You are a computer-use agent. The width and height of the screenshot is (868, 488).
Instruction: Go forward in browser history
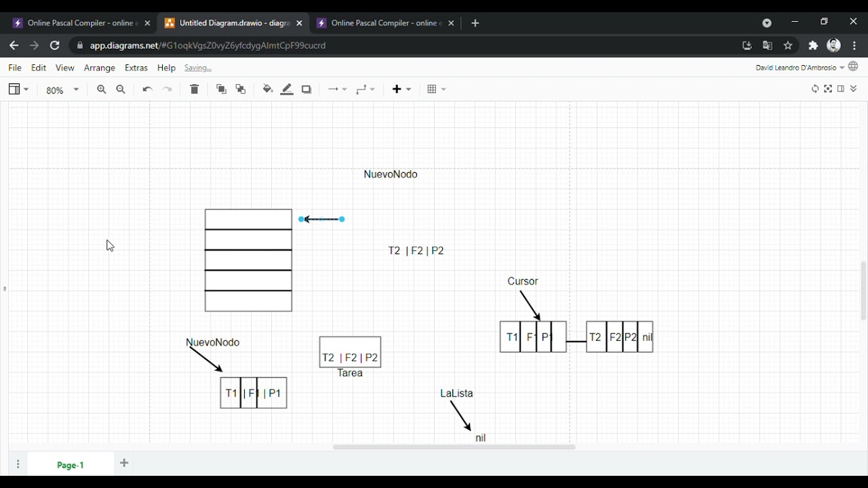point(34,45)
